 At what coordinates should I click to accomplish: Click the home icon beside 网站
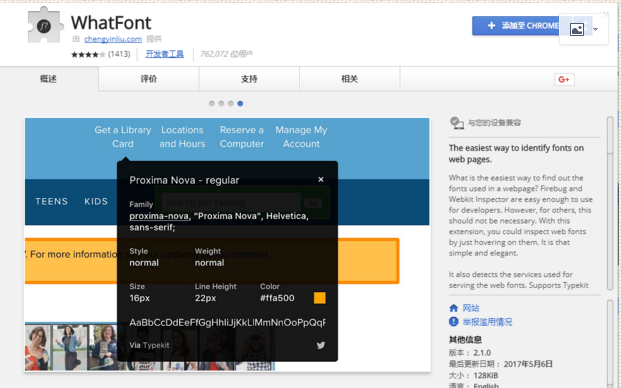pos(453,308)
